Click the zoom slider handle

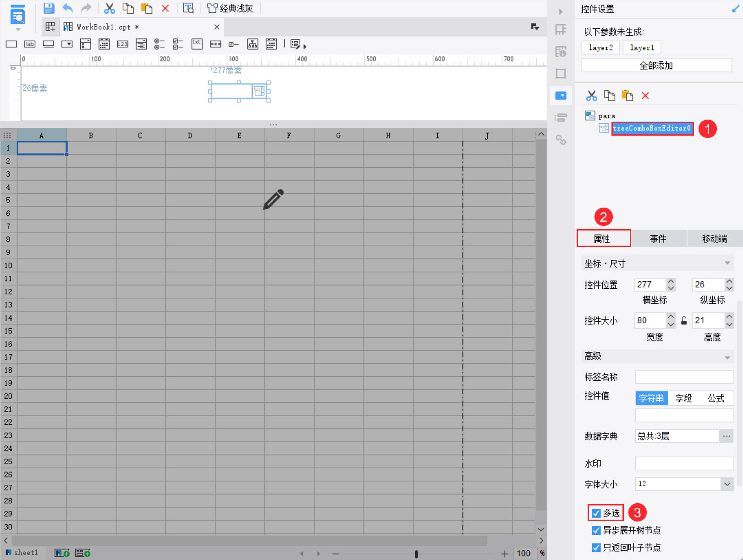416,554
